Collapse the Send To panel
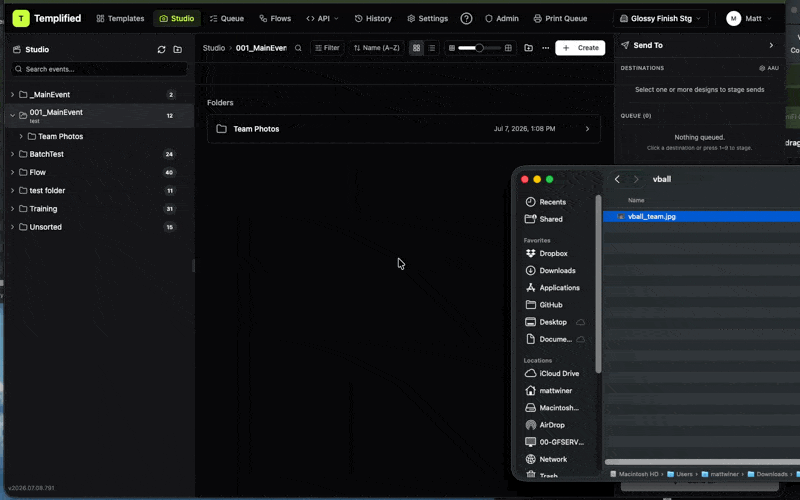The width and height of the screenshot is (800, 500). click(x=771, y=45)
